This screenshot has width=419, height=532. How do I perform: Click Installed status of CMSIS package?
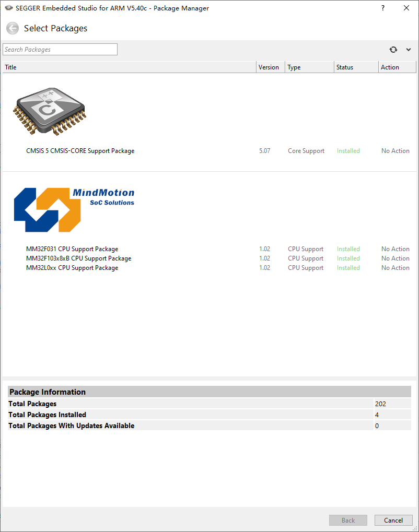tap(348, 151)
